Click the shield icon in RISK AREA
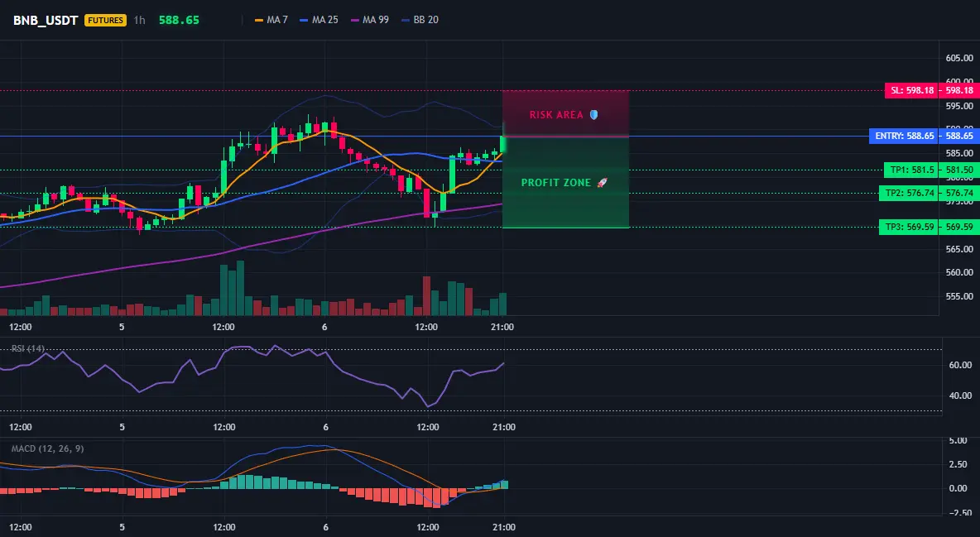 pos(593,114)
